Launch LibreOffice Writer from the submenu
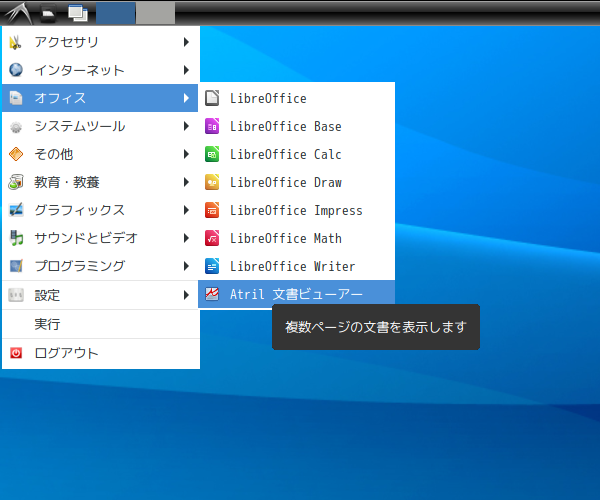600x500 pixels. tap(297, 266)
